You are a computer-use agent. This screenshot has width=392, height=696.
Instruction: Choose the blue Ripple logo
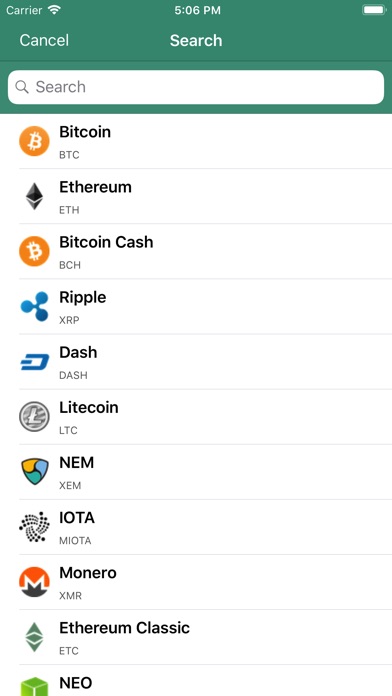pos(34,306)
